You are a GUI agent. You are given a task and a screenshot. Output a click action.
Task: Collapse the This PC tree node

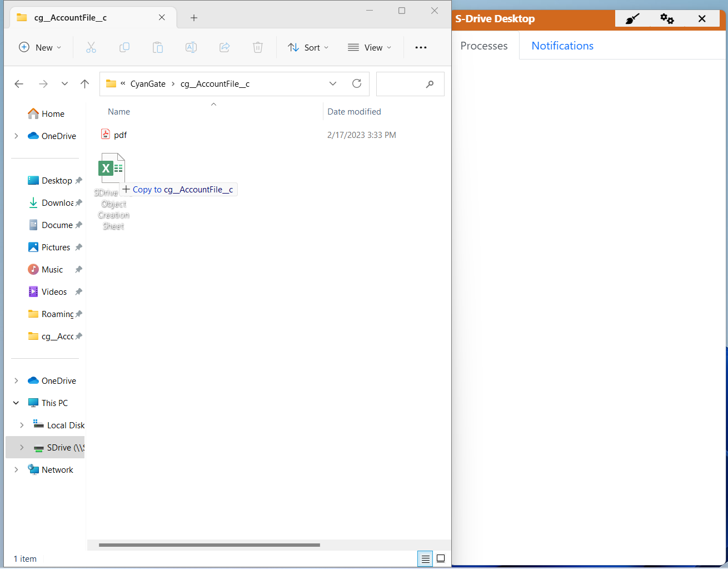point(16,403)
